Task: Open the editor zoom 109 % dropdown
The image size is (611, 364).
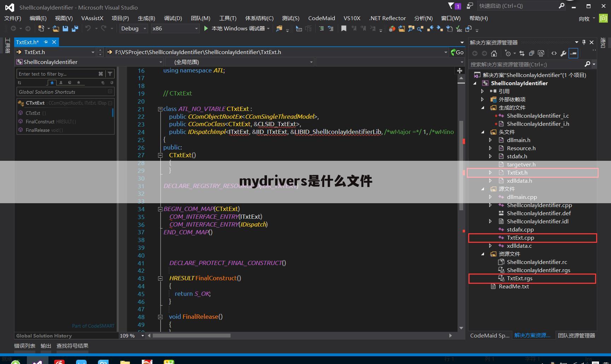Action: tap(142, 336)
